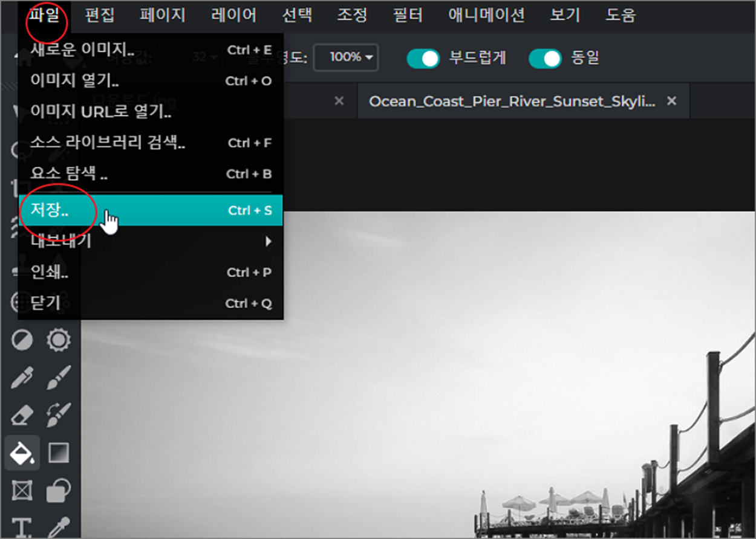Close the Ocean_Coast_Pier_River_Sunset tab
Screen dimensions: 756x539
pyautogui.click(x=671, y=101)
